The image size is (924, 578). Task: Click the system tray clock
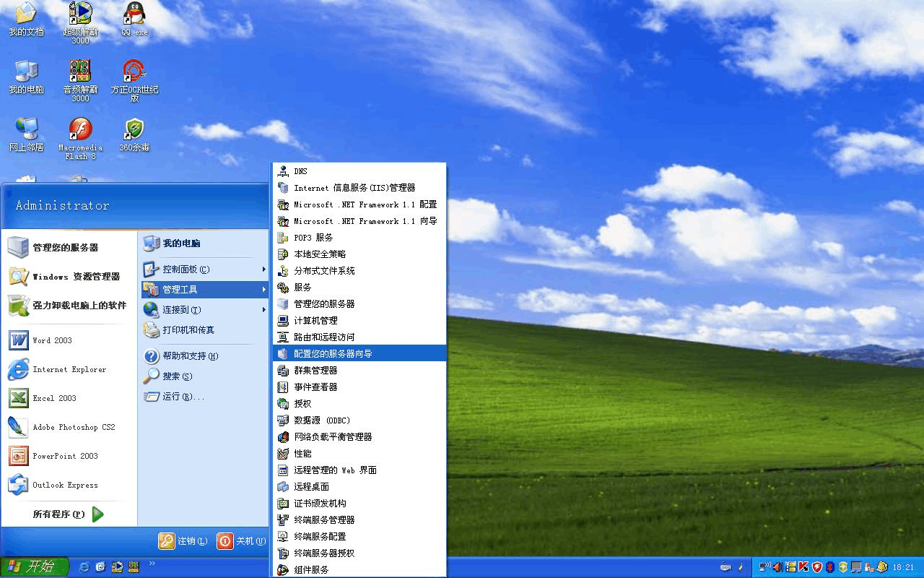pos(903,568)
